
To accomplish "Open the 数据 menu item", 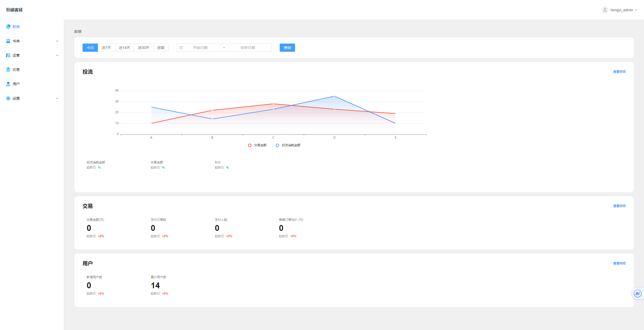I will [x=32, y=27].
